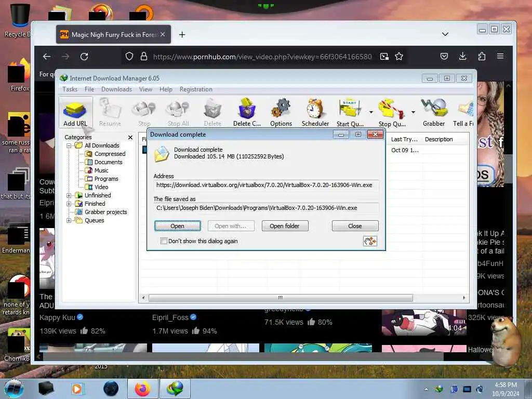Click the Address URL field
The height and width of the screenshot is (399, 532).
[266, 185]
